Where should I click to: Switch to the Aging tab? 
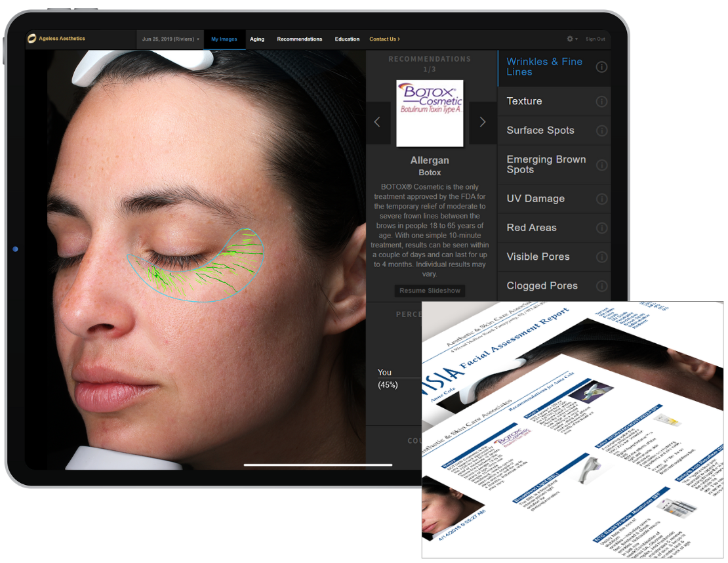(x=257, y=39)
